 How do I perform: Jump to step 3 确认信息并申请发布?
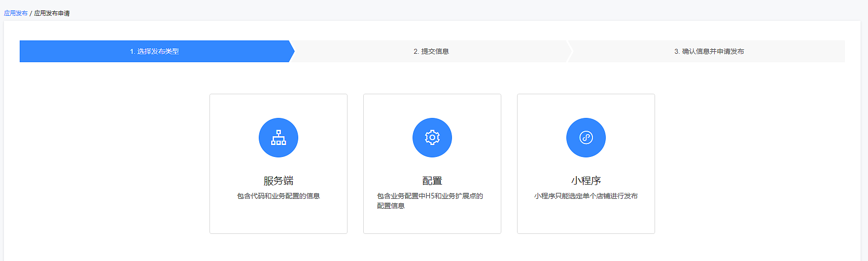pyautogui.click(x=709, y=51)
